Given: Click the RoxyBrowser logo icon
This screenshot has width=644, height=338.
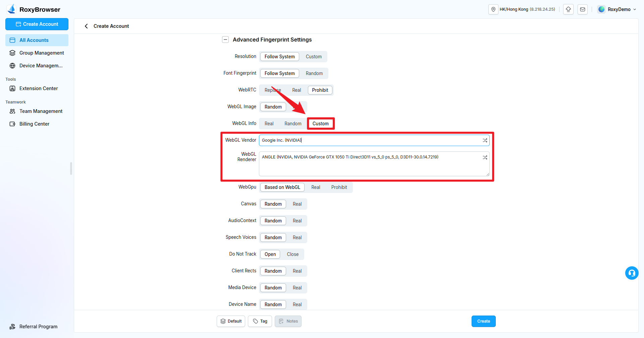Looking at the screenshot, I should coord(12,9).
